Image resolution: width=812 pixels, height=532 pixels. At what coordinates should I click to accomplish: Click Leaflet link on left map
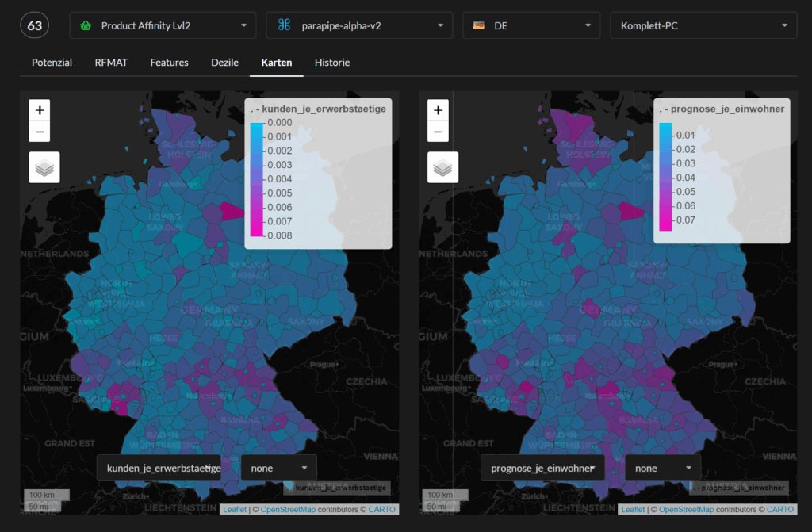tap(234, 509)
